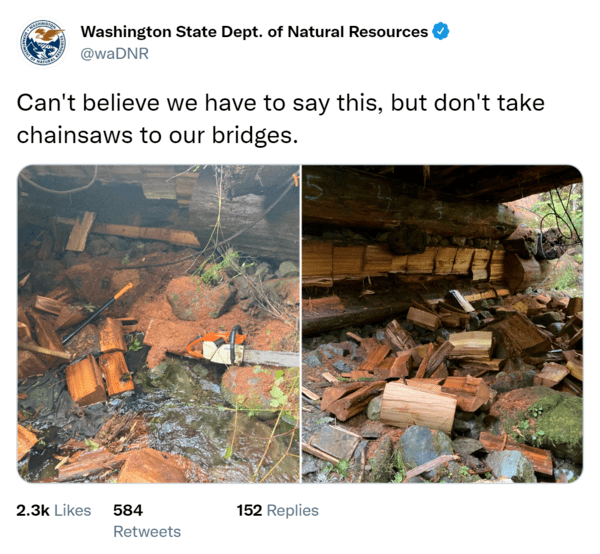
Task: Click the eagle emblem in the profile logo
Action: point(46,35)
